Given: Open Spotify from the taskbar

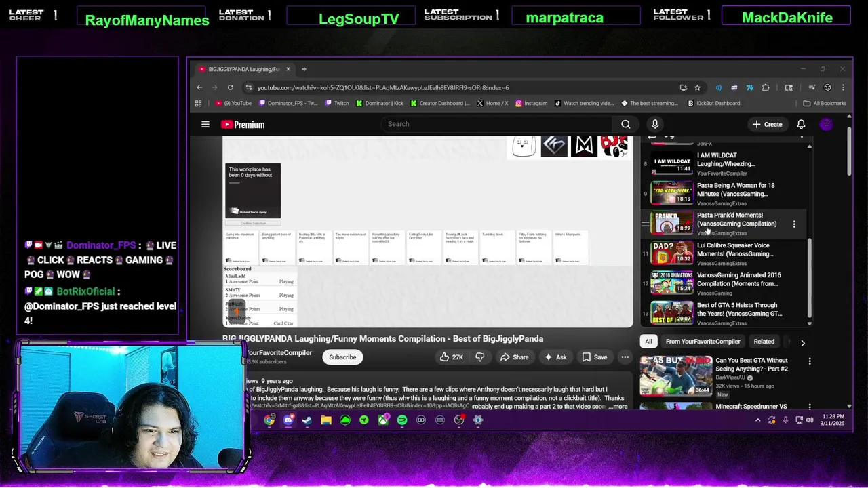Looking at the screenshot, I should 402,420.
